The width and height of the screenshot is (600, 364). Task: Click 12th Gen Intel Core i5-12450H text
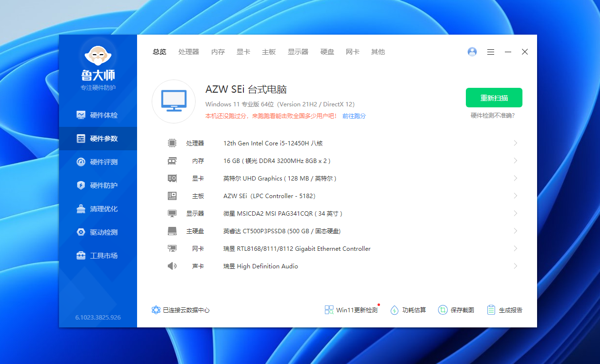pyautogui.click(x=273, y=143)
